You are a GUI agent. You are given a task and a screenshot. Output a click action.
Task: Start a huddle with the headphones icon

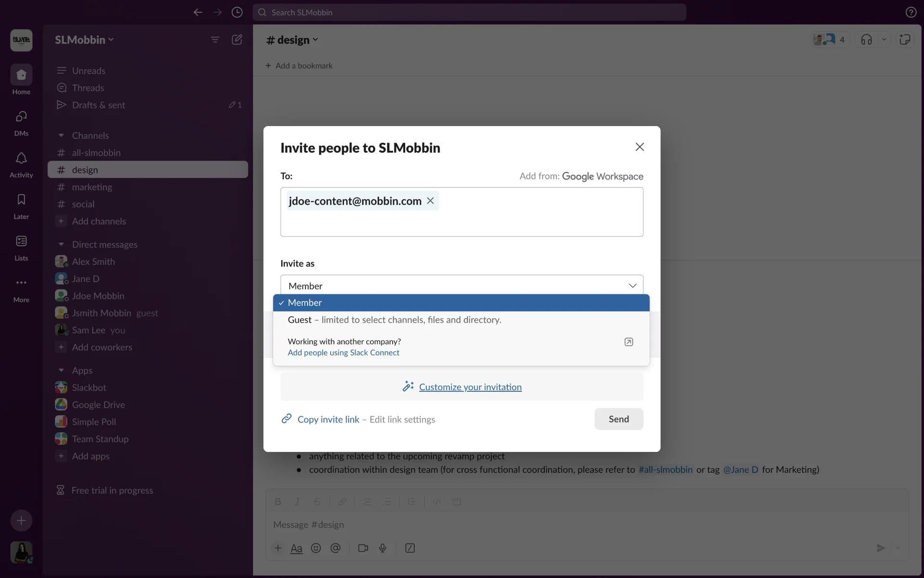tap(866, 39)
